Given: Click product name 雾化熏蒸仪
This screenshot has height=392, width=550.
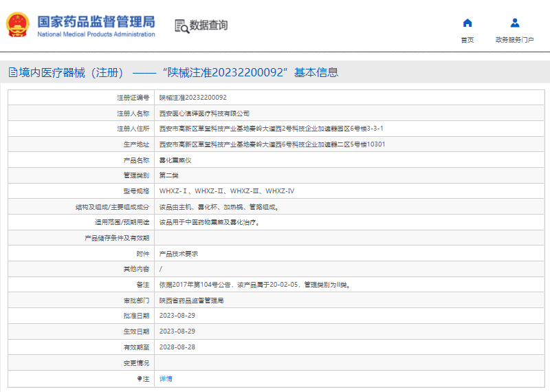Looking at the screenshot, I should (175, 160).
